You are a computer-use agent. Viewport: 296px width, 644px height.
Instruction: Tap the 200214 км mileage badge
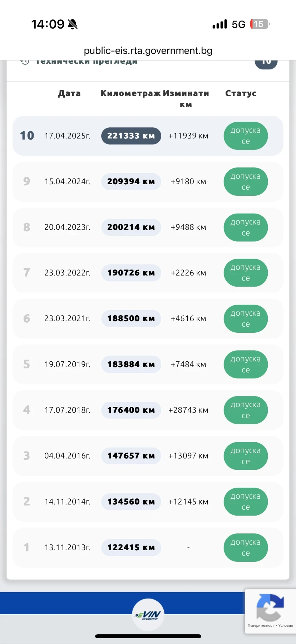click(x=131, y=227)
